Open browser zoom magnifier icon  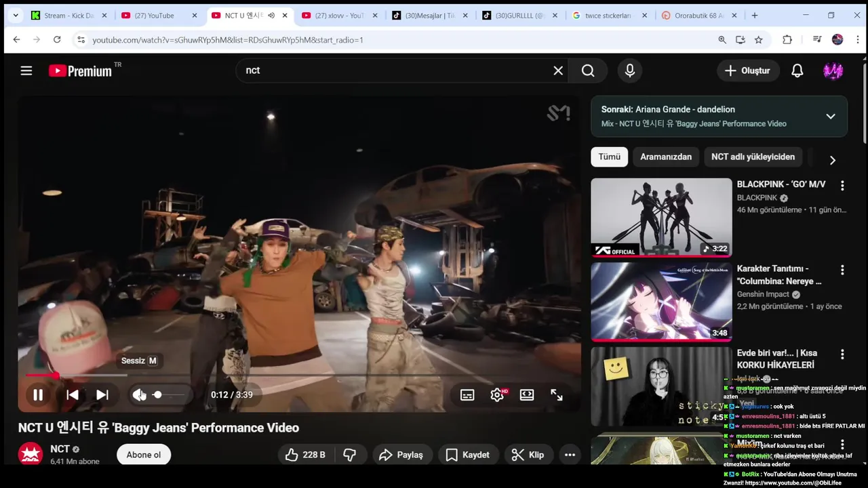point(722,40)
